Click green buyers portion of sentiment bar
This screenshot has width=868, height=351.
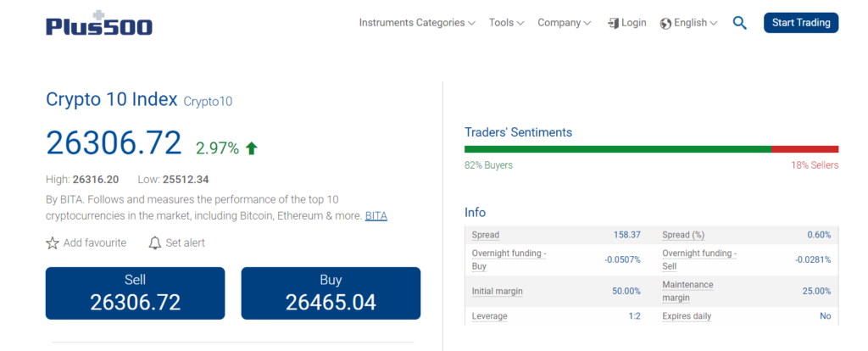(617, 149)
